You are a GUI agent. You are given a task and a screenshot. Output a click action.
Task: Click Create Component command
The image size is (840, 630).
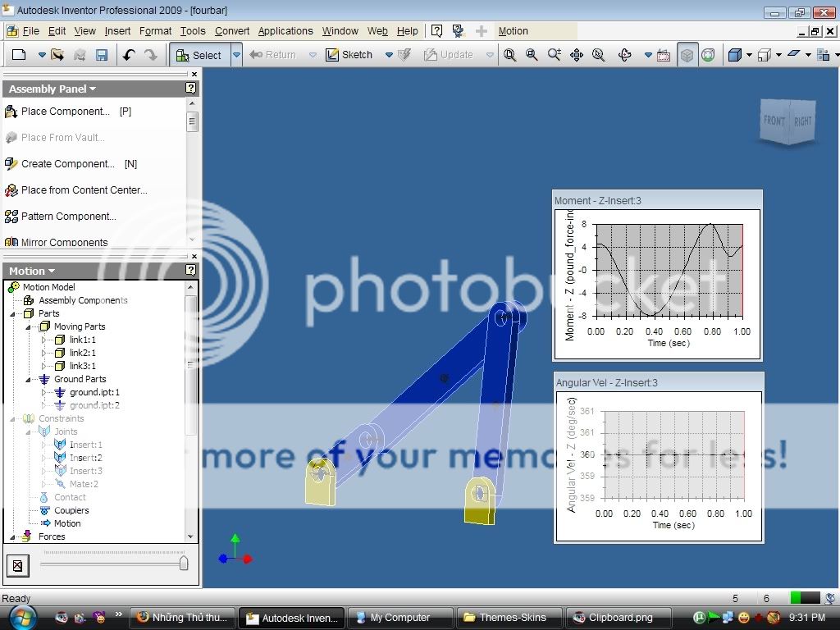click(71, 164)
